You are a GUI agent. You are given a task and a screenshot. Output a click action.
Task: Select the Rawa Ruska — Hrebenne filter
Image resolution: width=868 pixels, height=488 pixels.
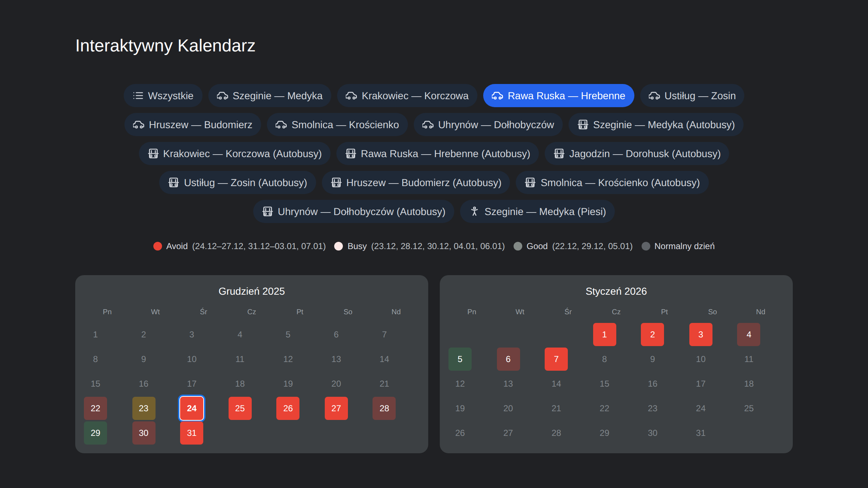coord(558,96)
